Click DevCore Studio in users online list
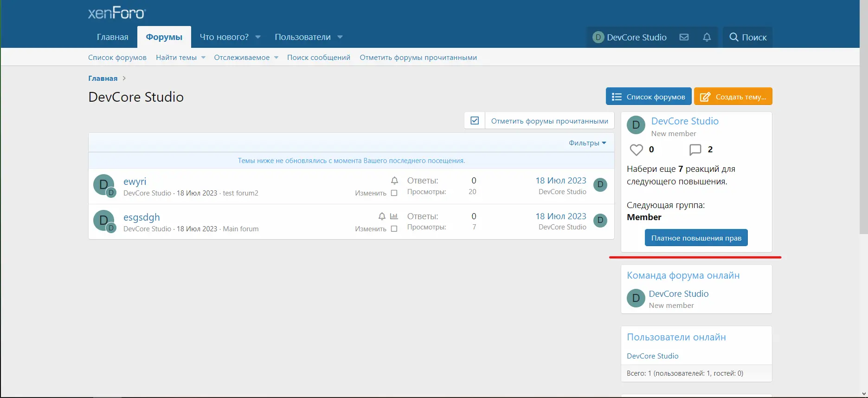The image size is (868, 398). pyautogui.click(x=653, y=356)
